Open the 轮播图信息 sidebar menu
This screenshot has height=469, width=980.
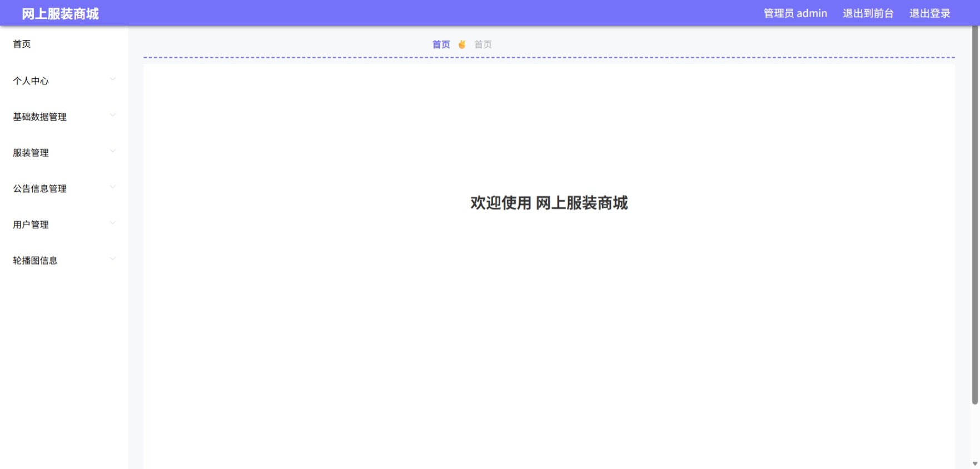click(x=64, y=260)
